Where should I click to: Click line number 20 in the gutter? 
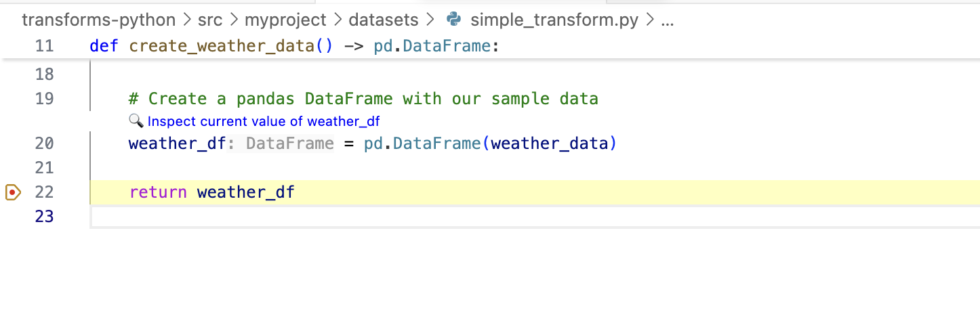tap(44, 144)
